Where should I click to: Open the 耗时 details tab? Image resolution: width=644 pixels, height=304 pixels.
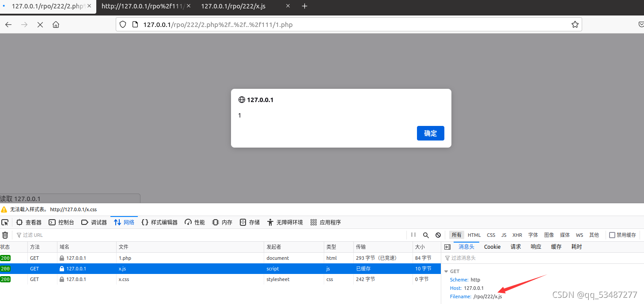tap(576, 247)
